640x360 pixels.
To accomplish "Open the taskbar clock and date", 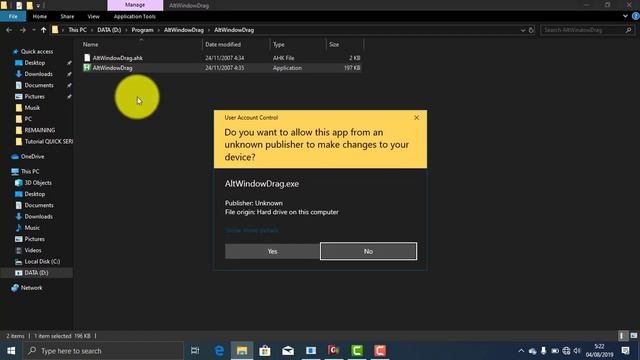I will (x=599, y=351).
